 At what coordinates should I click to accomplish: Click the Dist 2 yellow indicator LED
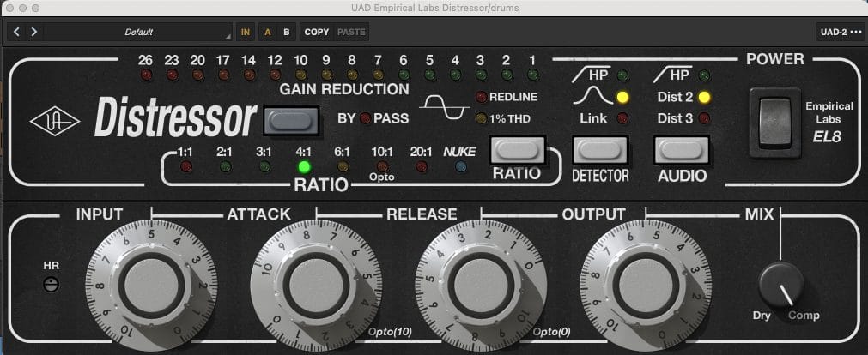coord(705,97)
